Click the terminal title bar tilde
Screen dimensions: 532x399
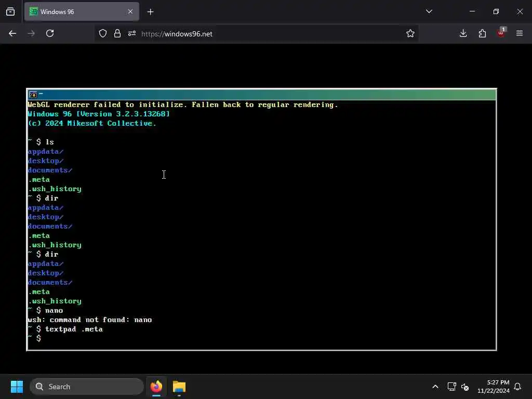pos(41,94)
